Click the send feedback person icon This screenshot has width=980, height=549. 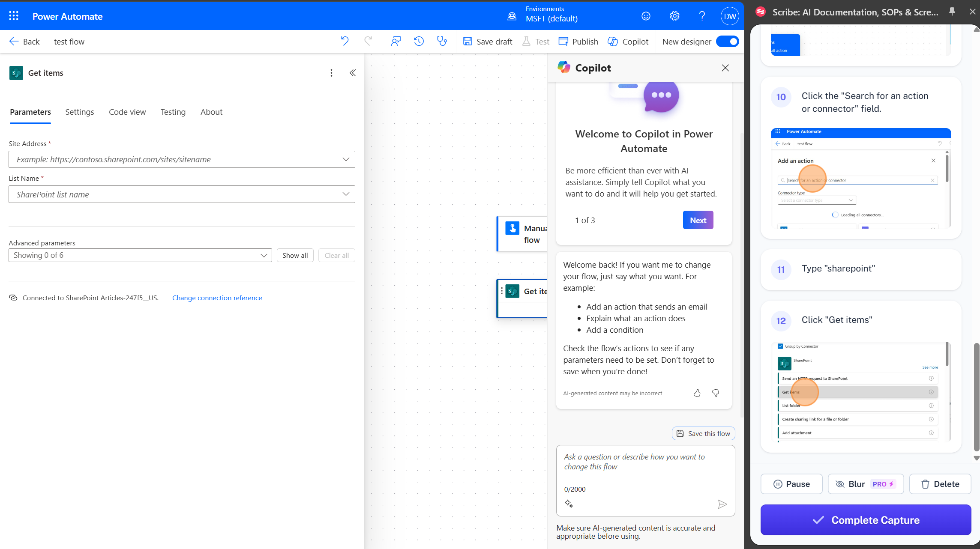click(x=396, y=41)
